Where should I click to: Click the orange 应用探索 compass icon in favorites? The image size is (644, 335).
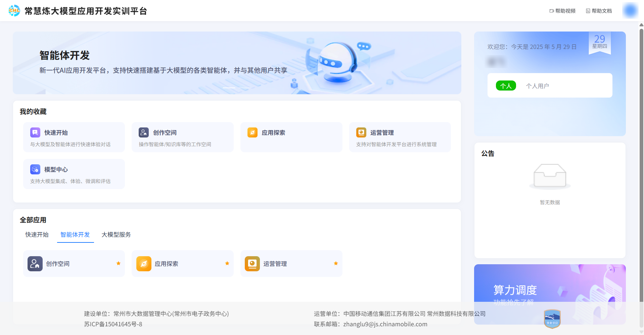click(252, 132)
